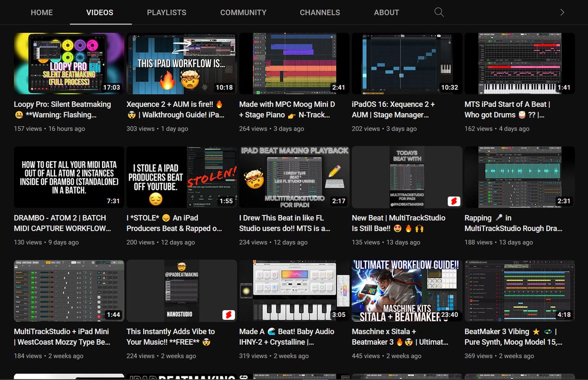
Task: Click the 10:18 duration badge
Action: (224, 88)
